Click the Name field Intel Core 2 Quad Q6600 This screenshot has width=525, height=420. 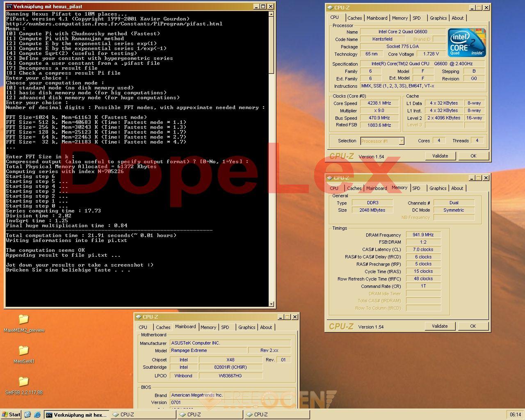403,32
